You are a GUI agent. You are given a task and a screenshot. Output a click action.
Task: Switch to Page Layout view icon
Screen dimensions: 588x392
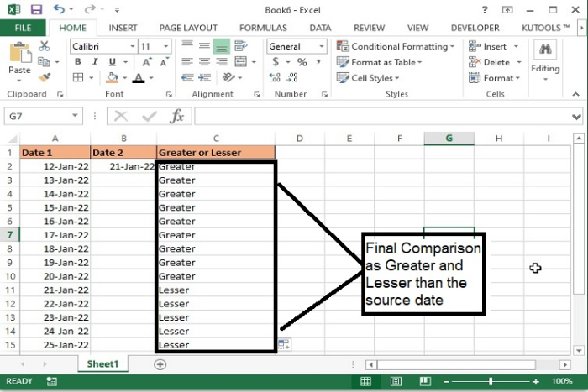396,381
